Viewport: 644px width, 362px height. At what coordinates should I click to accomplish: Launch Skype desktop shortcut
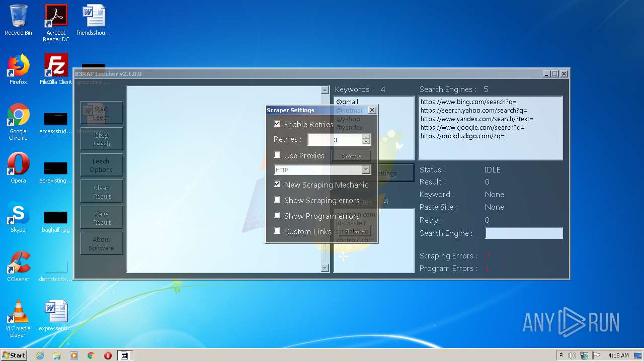pyautogui.click(x=18, y=217)
